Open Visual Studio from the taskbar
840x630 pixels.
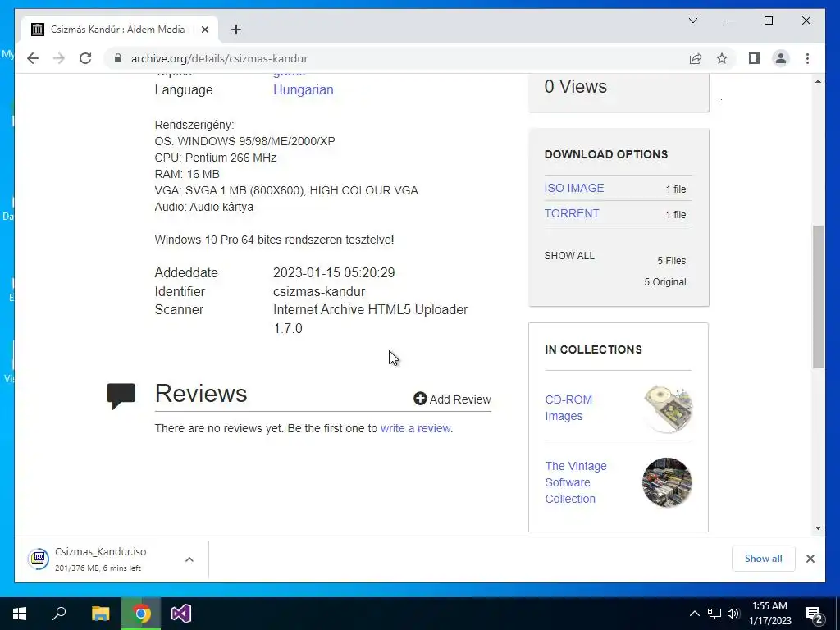181,614
